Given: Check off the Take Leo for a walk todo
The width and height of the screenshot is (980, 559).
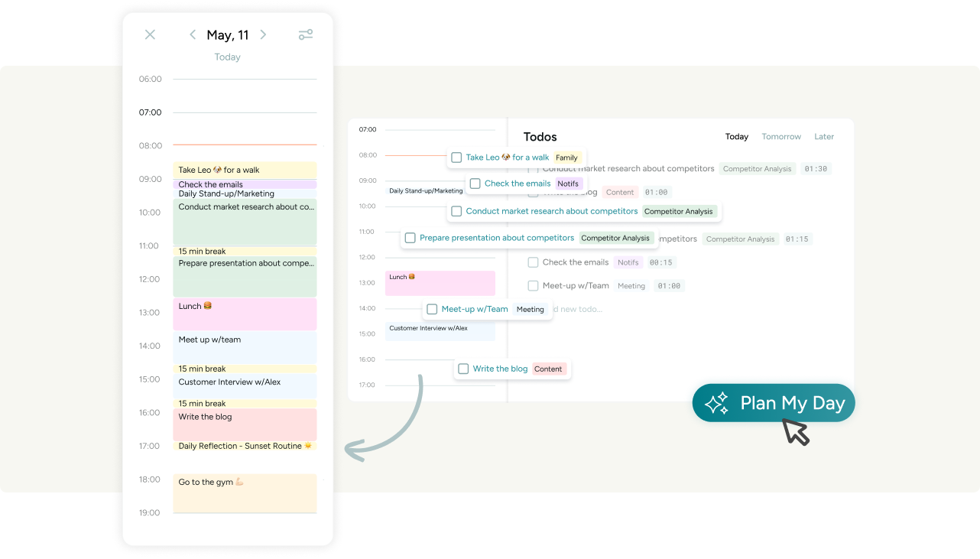Looking at the screenshot, I should pyautogui.click(x=456, y=157).
